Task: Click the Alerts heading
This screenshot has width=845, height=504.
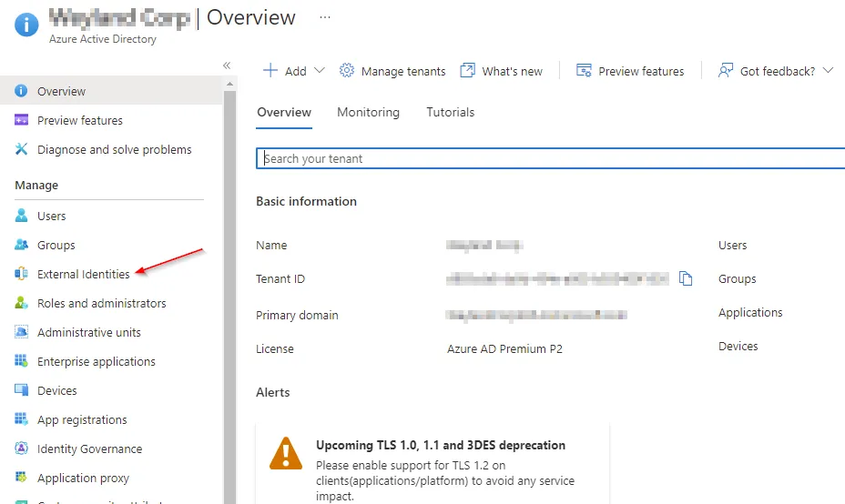Action: (x=272, y=392)
